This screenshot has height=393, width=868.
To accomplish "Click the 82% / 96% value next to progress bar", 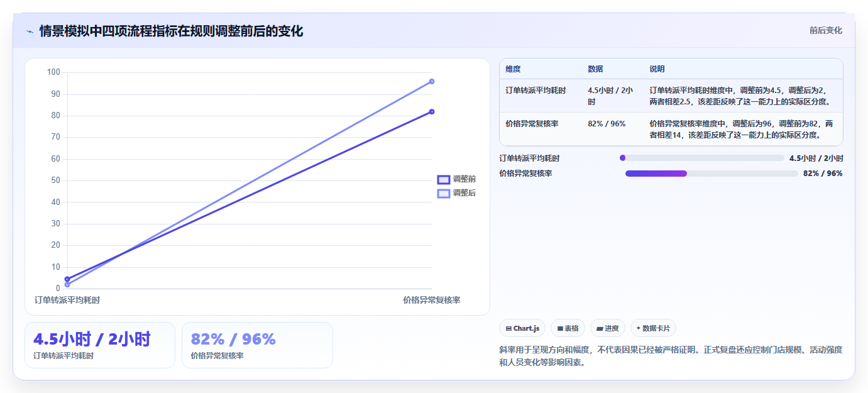I will tap(823, 174).
